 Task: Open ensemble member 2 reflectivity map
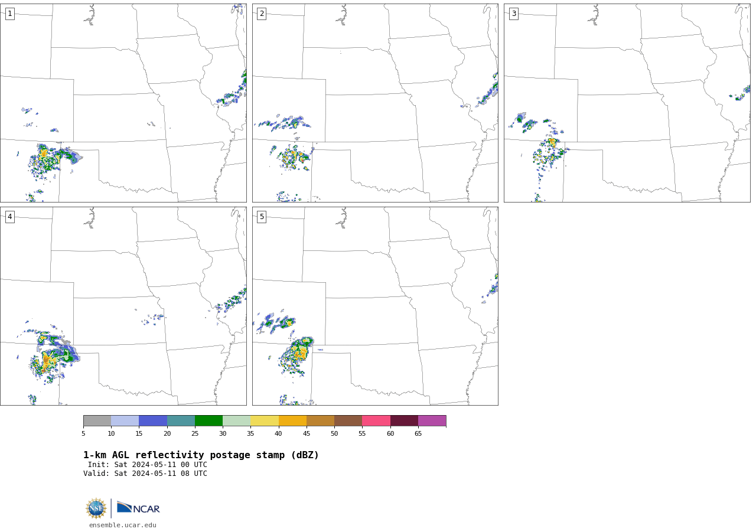[x=375, y=103]
